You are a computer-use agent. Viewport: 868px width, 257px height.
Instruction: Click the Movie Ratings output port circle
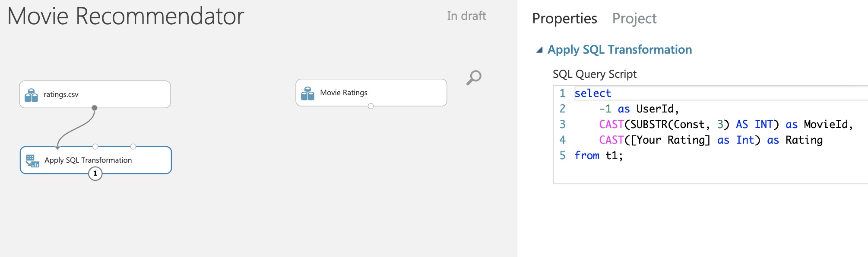coord(371,106)
